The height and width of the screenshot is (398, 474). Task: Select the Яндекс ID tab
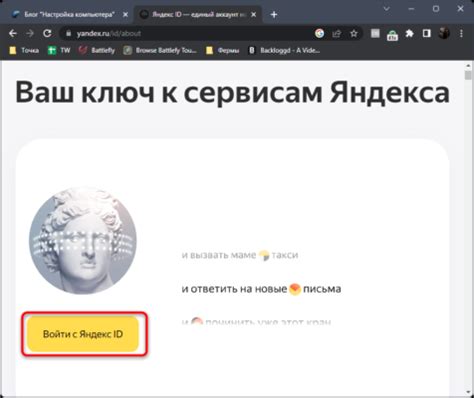[198, 15]
